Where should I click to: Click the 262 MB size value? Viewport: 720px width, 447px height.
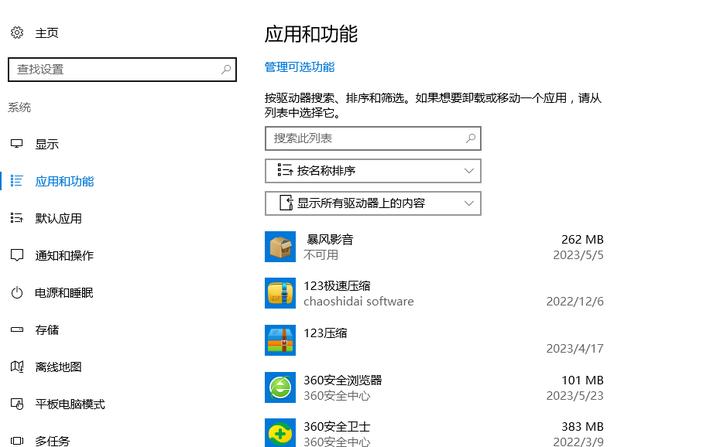[x=582, y=239]
